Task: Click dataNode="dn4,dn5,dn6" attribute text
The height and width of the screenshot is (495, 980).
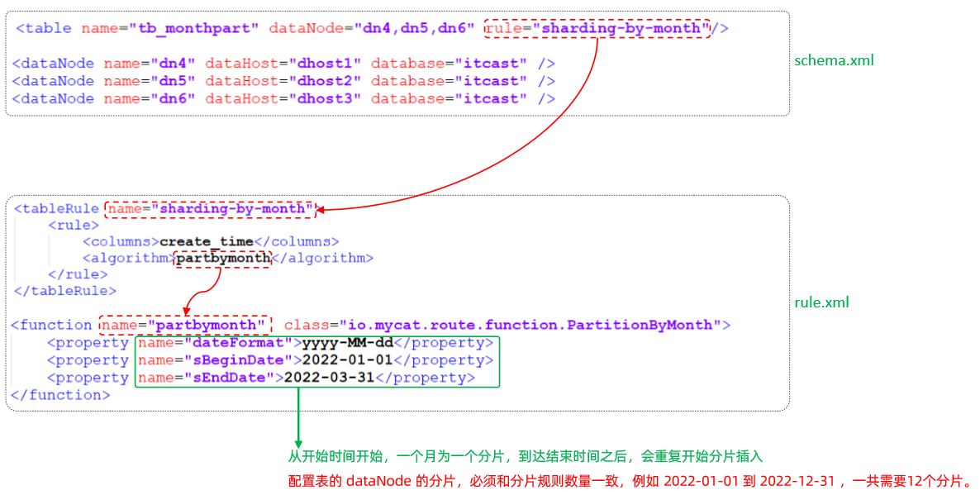Action: click(x=371, y=28)
